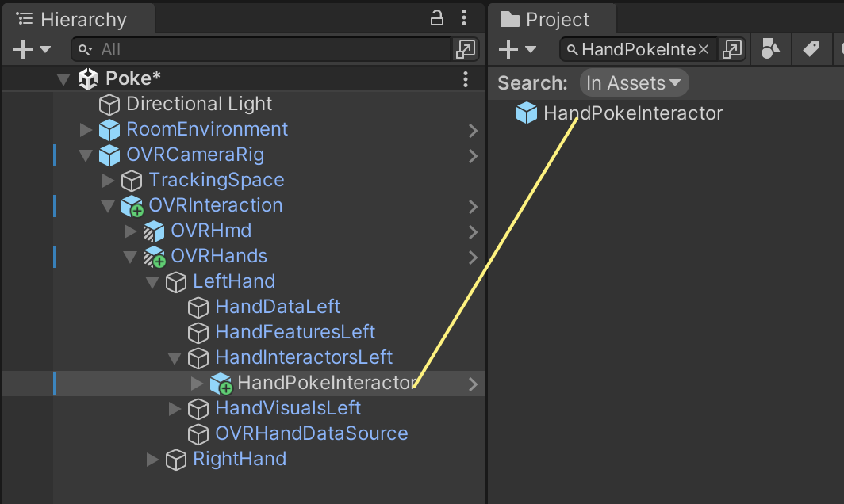Open the Search by Type filter icon
Viewport: 844px width, 504px height.
coord(770,49)
